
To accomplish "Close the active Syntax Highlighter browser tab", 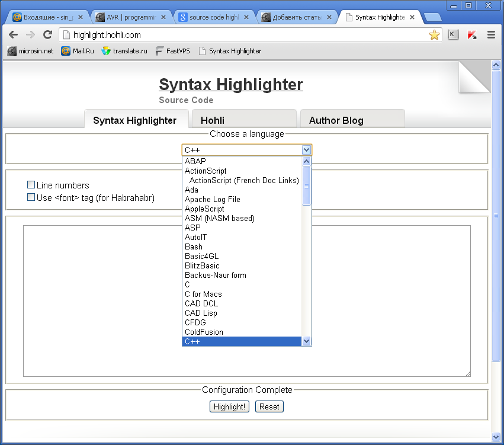I will pos(412,17).
